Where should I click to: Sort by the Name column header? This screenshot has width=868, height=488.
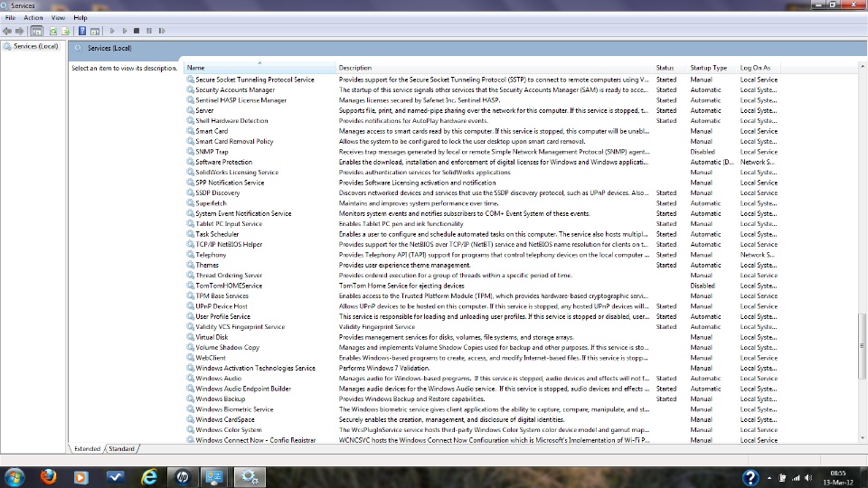click(x=259, y=68)
